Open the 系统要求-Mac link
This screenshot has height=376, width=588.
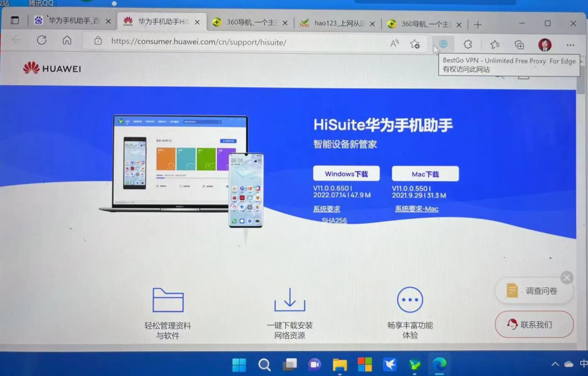[416, 209]
